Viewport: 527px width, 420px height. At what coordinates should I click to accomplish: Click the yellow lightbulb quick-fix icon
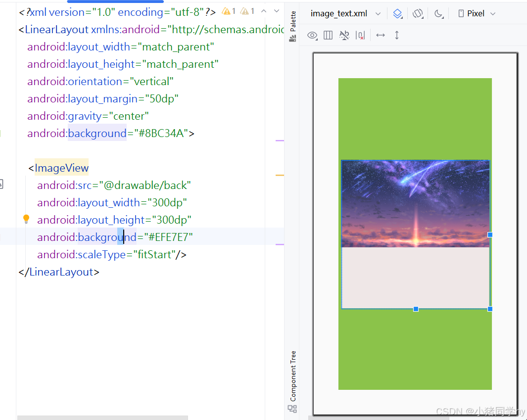(x=26, y=219)
